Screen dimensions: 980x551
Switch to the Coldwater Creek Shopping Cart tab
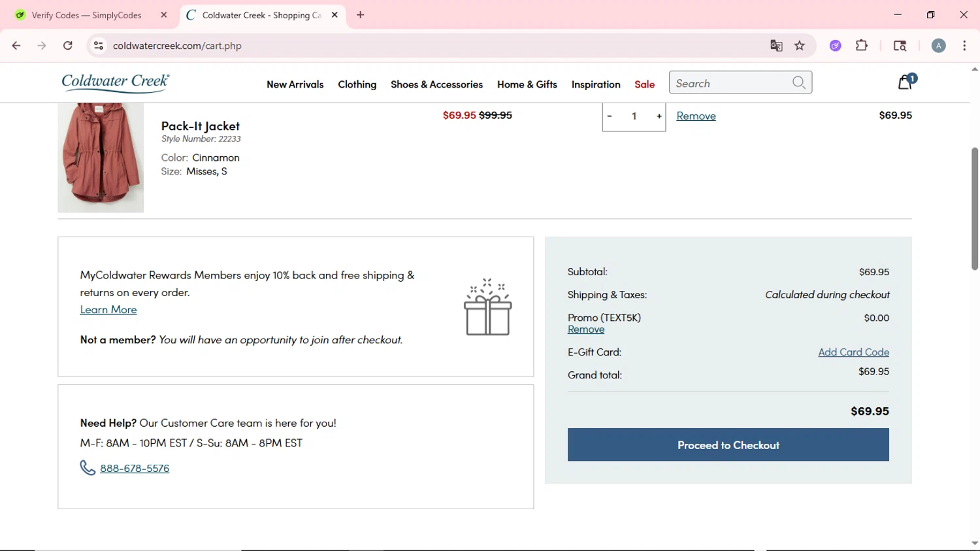[262, 15]
